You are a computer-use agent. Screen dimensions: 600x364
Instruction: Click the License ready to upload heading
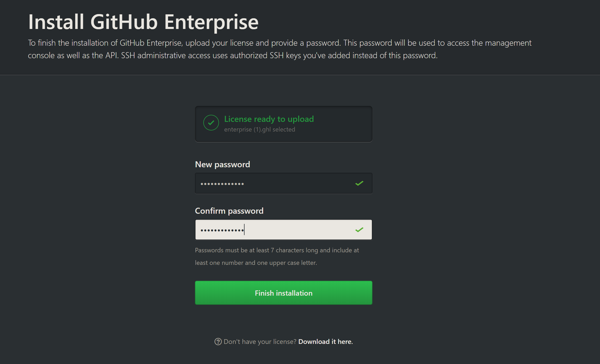pos(269,119)
